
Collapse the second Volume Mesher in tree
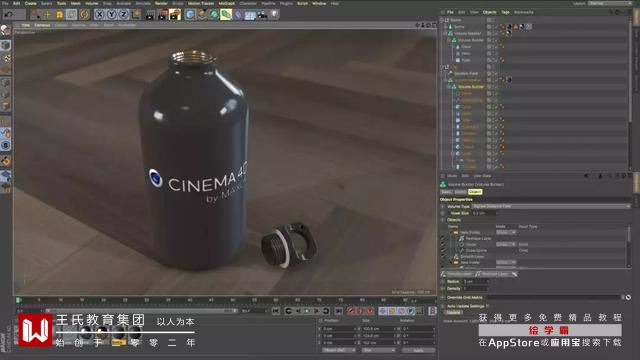point(445,80)
